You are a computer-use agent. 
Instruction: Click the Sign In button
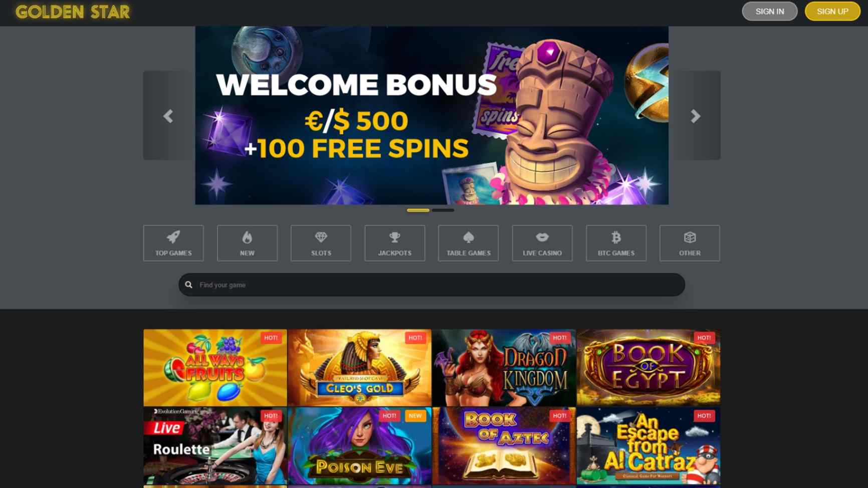tap(770, 11)
